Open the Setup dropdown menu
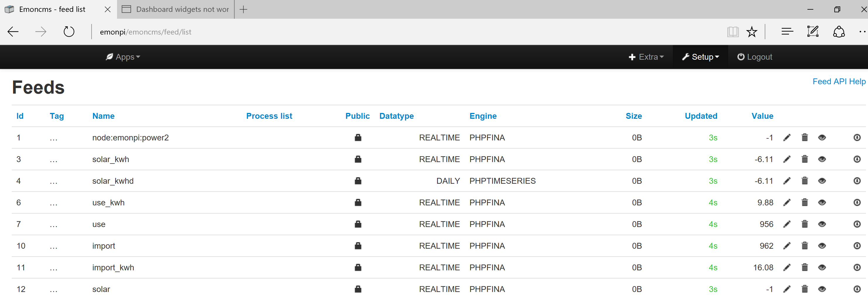Screen dimensions: 868x299 coord(700,57)
